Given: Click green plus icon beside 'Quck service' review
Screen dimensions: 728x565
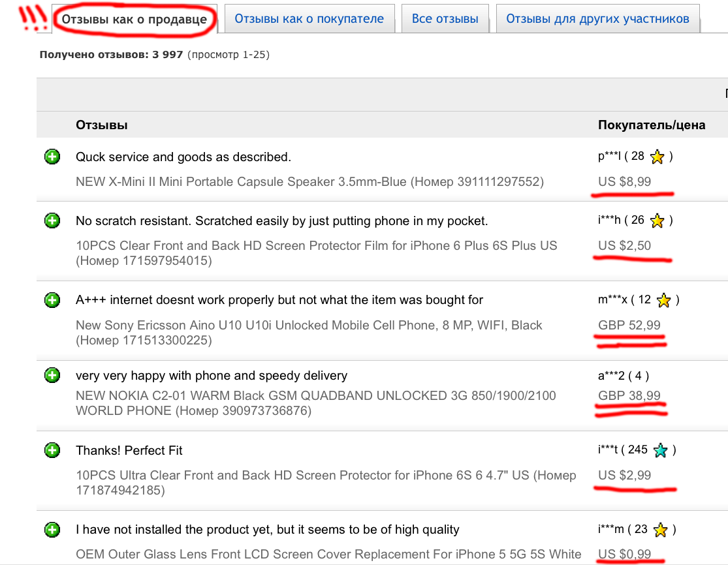Looking at the screenshot, I should pos(52,157).
